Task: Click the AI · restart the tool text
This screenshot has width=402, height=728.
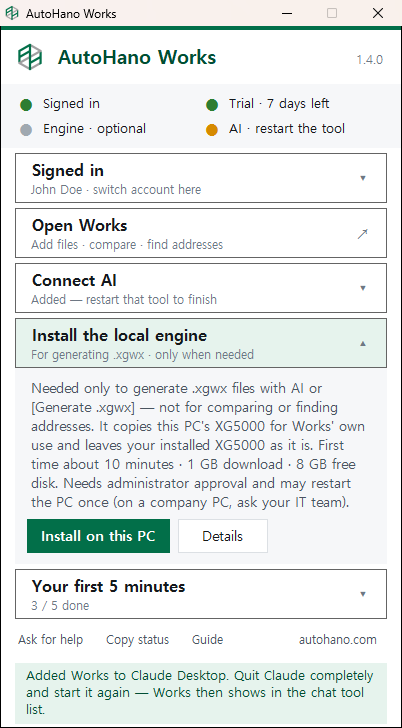Action: (287, 129)
